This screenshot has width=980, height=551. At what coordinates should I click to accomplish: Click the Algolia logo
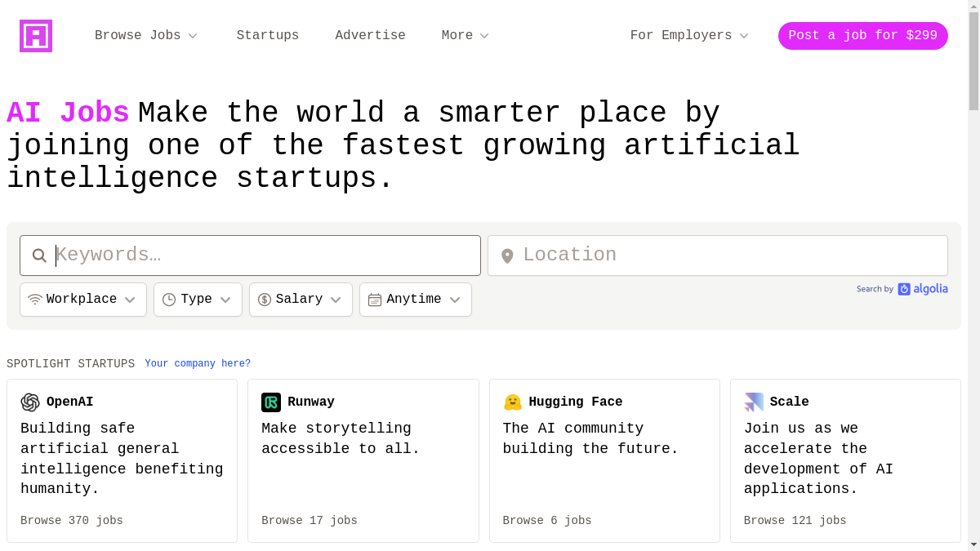923,289
